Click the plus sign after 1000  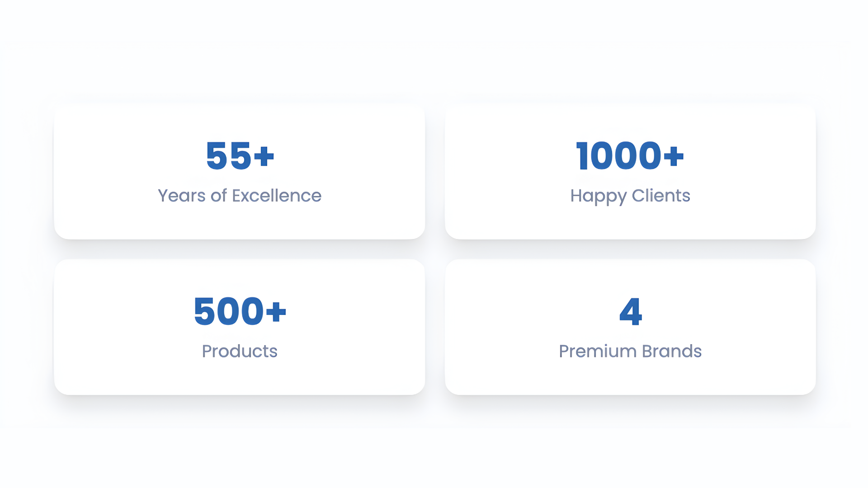point(674,157)
